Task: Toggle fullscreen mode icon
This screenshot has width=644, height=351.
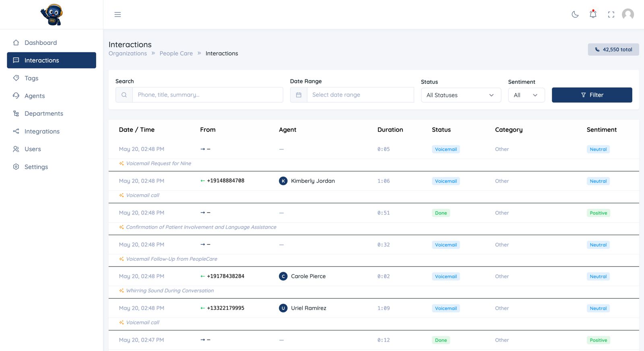Action: 611,14
